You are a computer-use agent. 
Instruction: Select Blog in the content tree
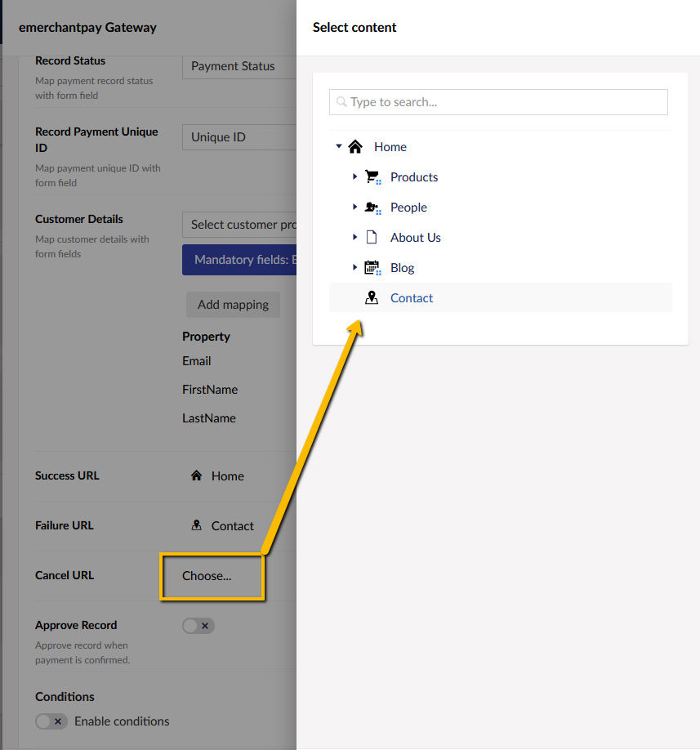click(x=402, y=268)
